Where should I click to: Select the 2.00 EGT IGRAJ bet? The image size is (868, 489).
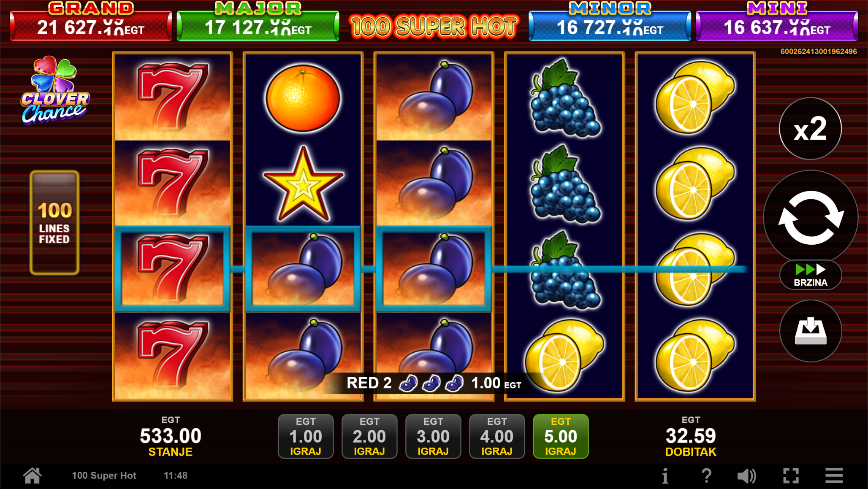coord(369,436)
